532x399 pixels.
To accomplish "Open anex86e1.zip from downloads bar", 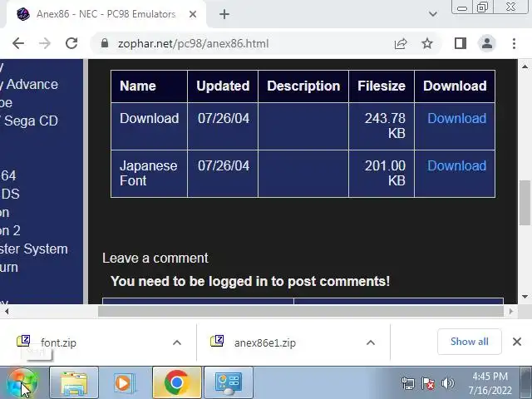I will 264,342.
